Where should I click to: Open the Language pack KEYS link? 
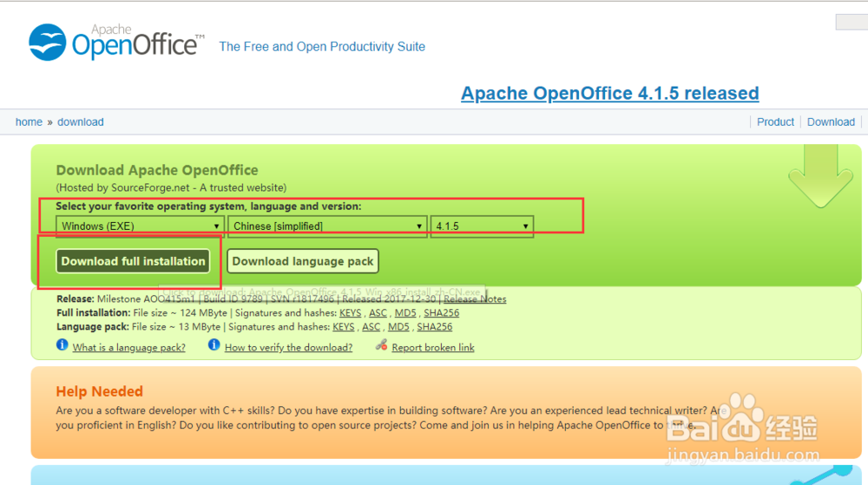(x=343, y=327)
